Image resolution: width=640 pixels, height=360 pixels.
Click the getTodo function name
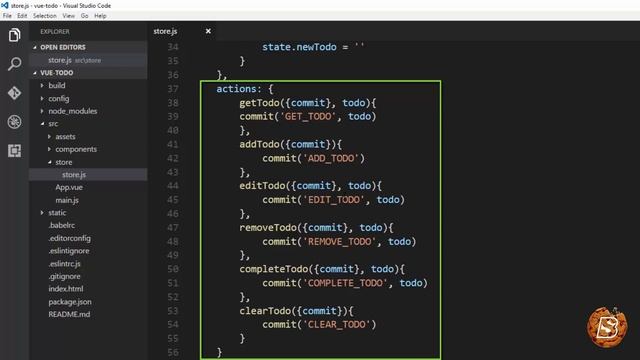point(260,102)
